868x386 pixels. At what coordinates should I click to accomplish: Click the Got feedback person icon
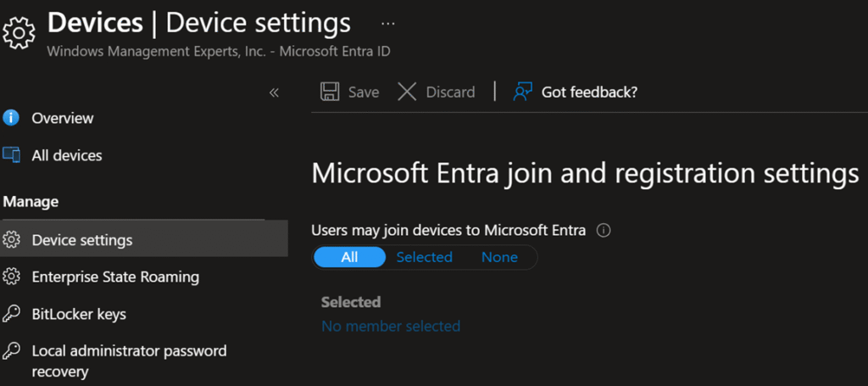pyautogui.click(x=522, y=92)
